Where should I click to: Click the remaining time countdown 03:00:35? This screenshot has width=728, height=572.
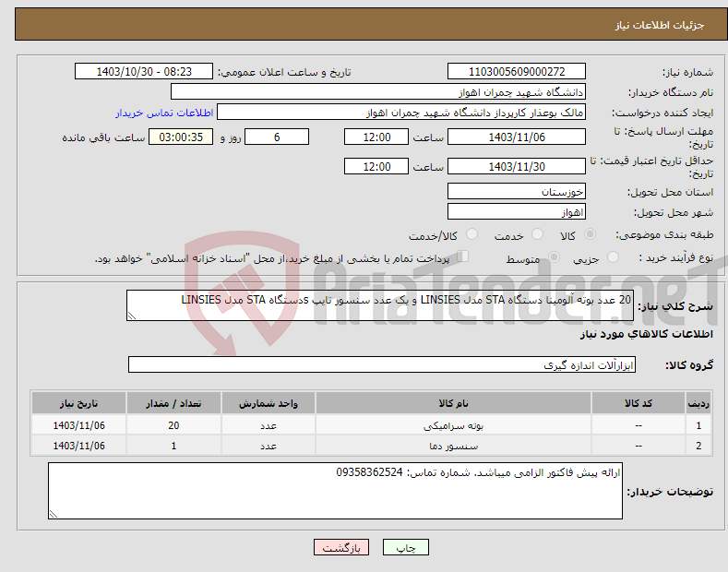(x=181, y=137)
